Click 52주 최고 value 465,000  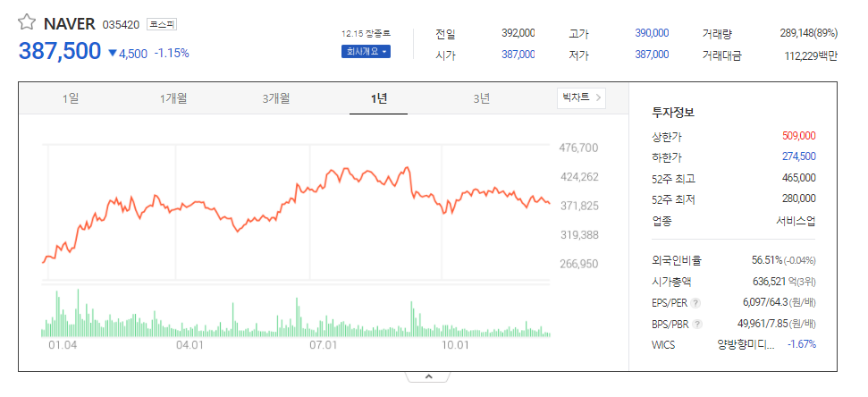click(799, 178)
